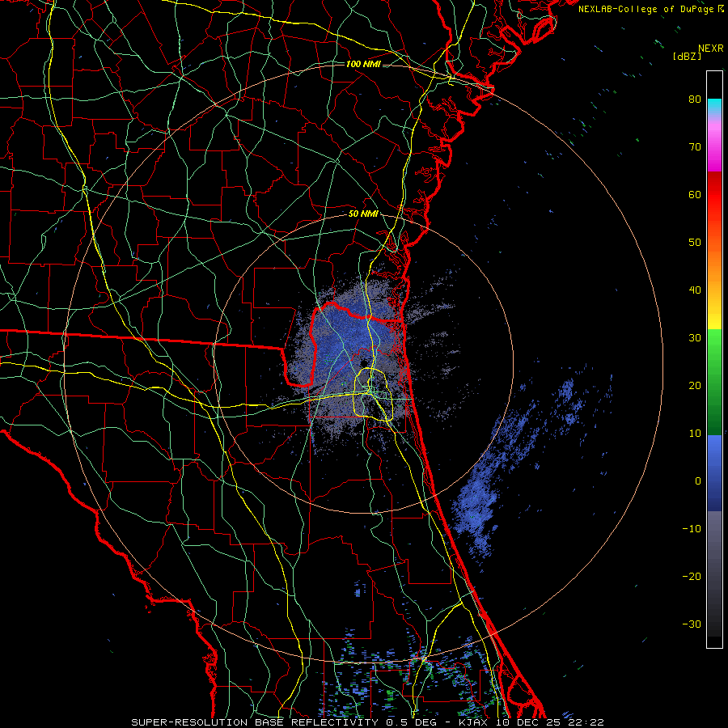Click the 10 value on dBZ scale
The height and width of the screenshot is (728, 728).
coord(695,434)
